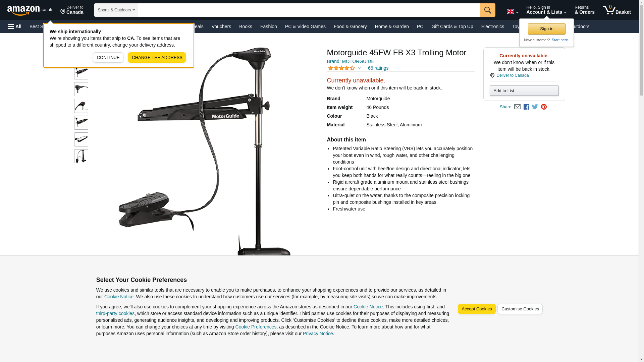This screenshot has height=362, width=644.
Task: Expand the star ratings breakdown arrow
Action: [359, 68]
